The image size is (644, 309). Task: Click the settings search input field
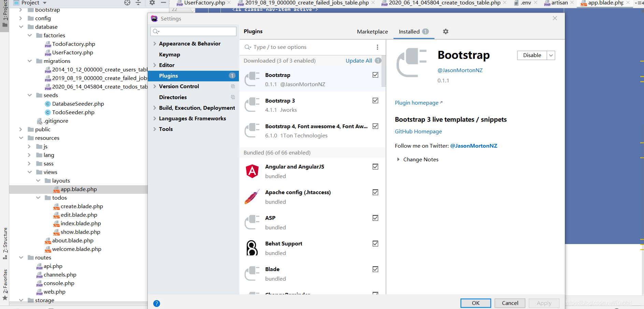194,31
